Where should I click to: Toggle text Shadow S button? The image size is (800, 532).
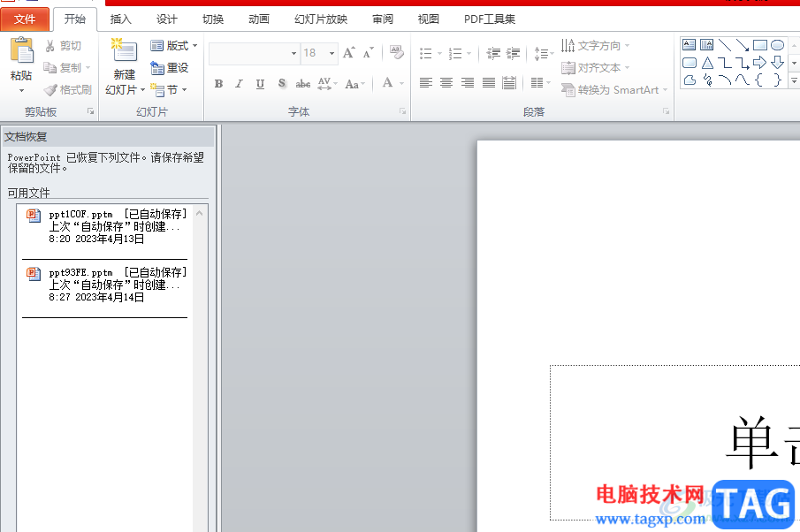pyautogui.click(x=282, y=84)
